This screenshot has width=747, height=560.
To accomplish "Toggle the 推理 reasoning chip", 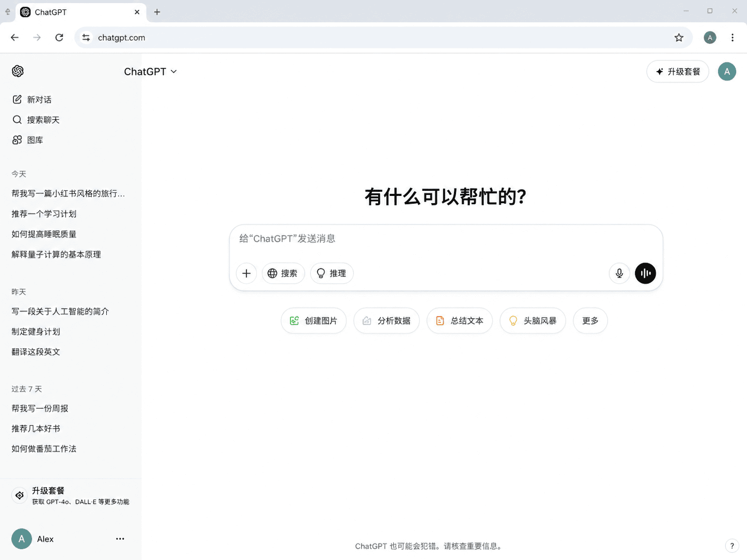I will pos(332,273).
